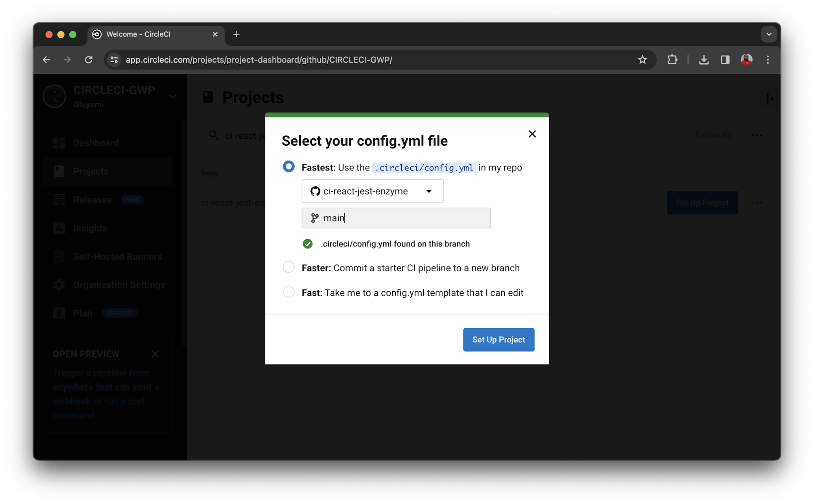Switch to the Welcome - CircleCI tab
814x504 pixels.
coord(138,34)
